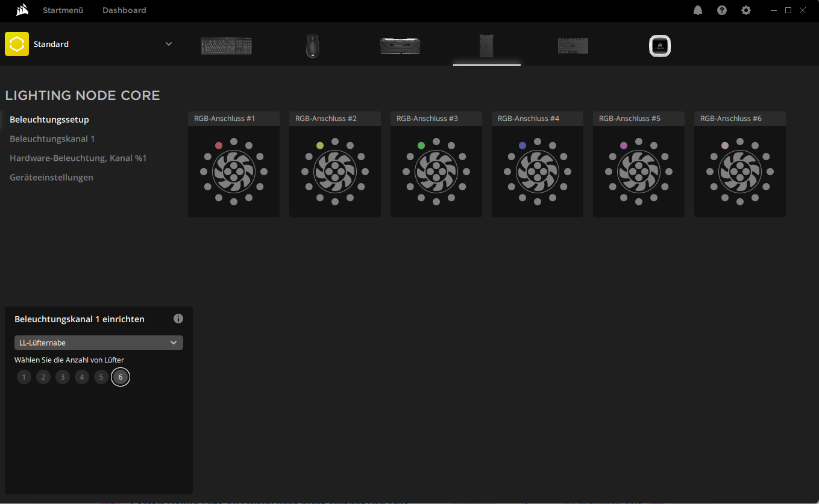
Task: Open the Startmenü tab
Action: click(x=63, y=10)
